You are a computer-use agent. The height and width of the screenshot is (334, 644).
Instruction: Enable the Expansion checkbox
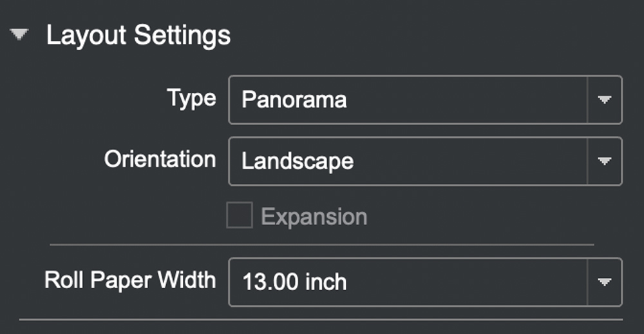click(239, 217)
